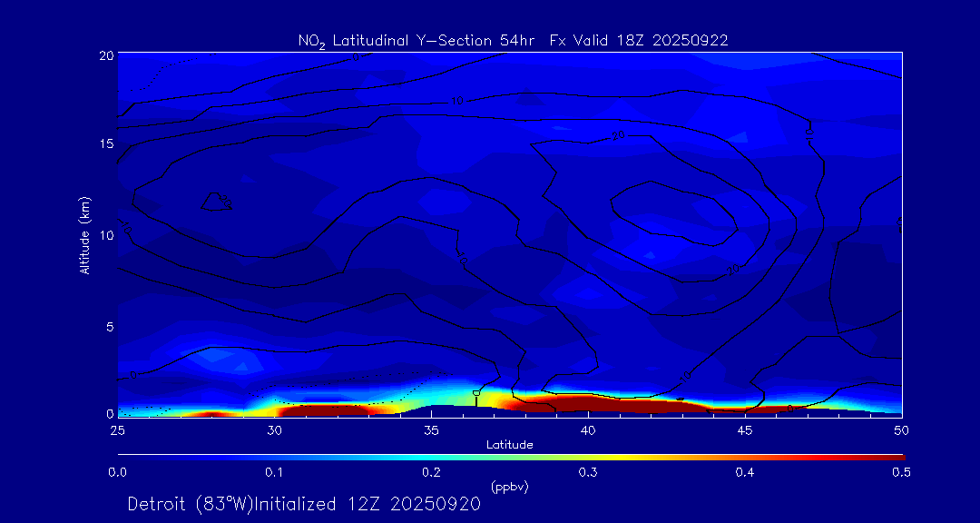The width and height of the screenshot is (980, 523).
Task: Click latitude axis tick label 25
Action: point(117,429)
